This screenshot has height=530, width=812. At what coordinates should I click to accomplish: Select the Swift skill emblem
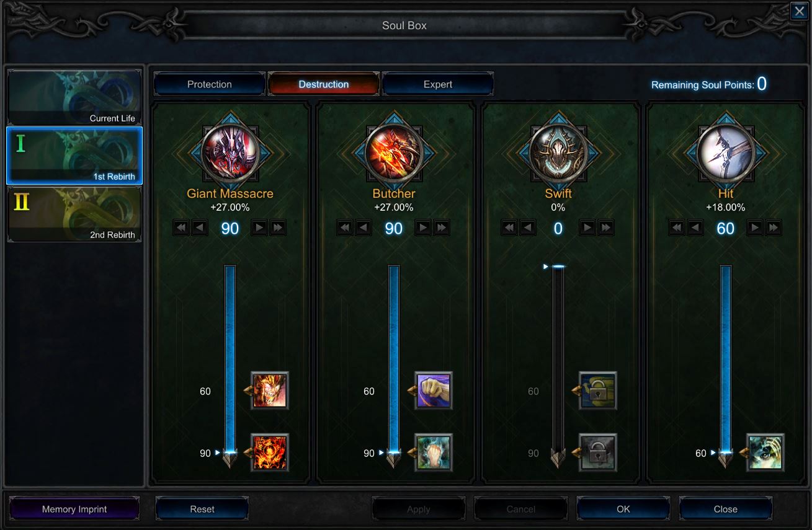coord(558,152)
